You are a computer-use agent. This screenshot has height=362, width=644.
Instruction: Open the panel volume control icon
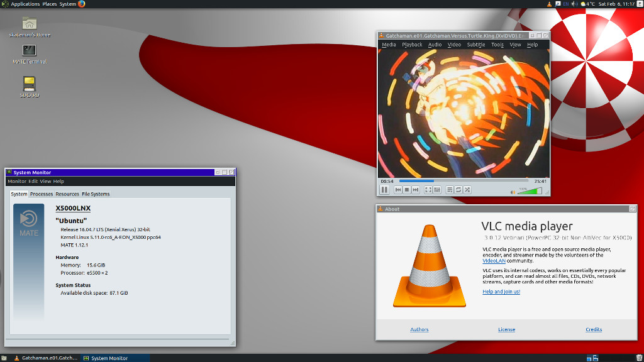click(574, 4)
